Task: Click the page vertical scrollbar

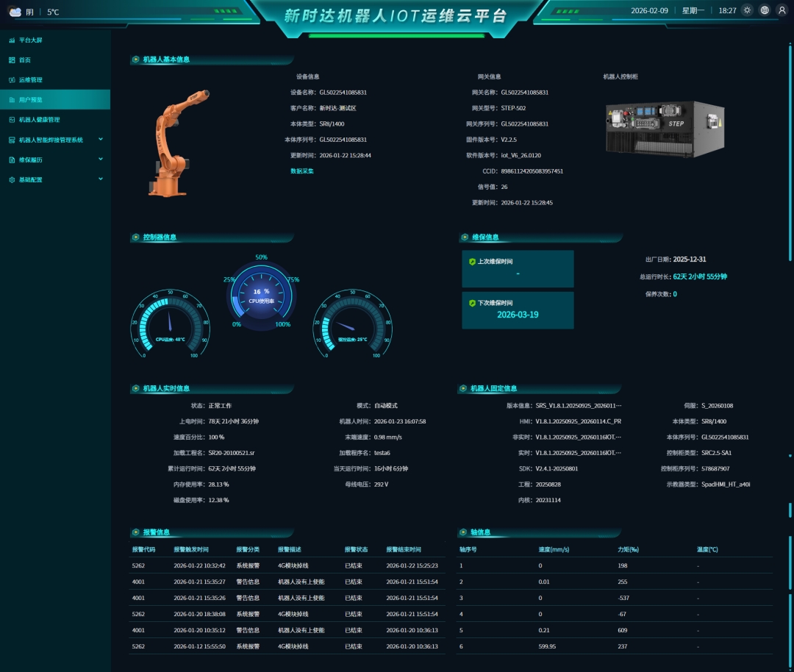Action: tap(790, 152)
